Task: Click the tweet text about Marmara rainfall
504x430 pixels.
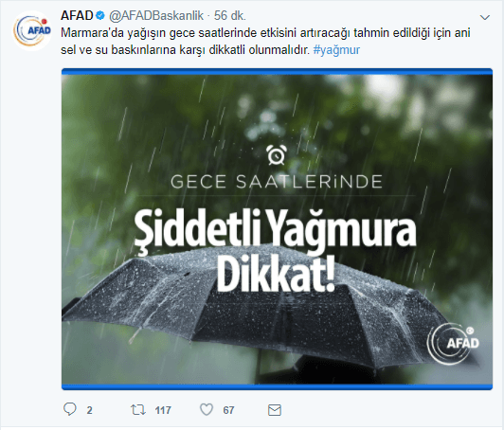Action: [265, 42]
